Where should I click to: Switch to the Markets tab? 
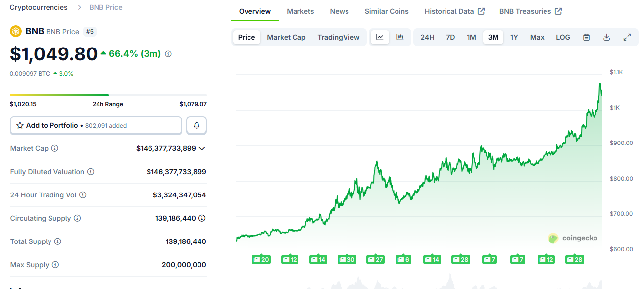coord(300,11)
